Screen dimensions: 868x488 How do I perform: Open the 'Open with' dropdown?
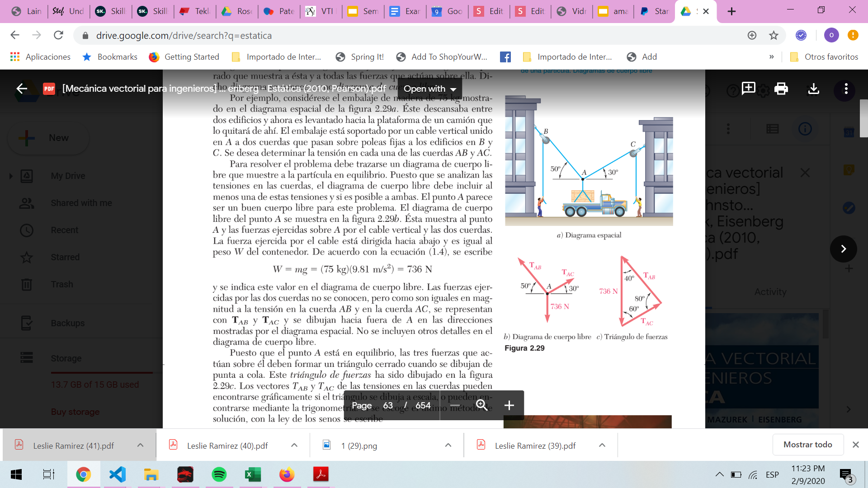[429, 89]
